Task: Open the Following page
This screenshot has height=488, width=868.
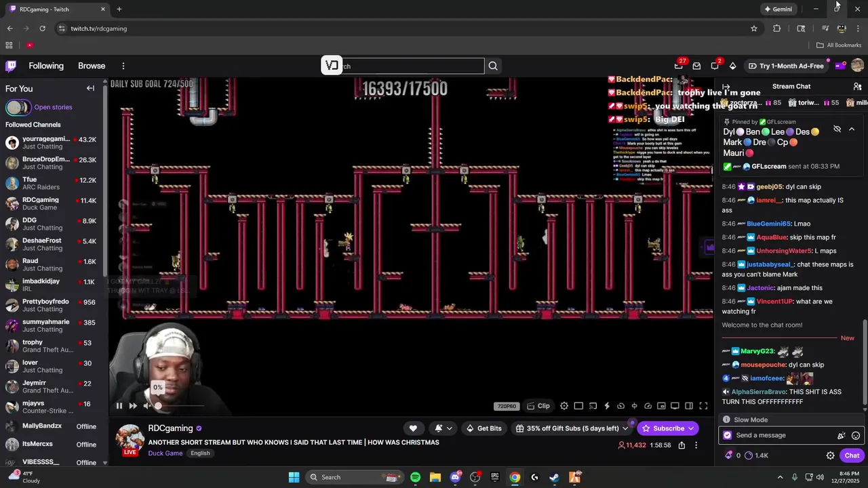Action: pos(46,66)
